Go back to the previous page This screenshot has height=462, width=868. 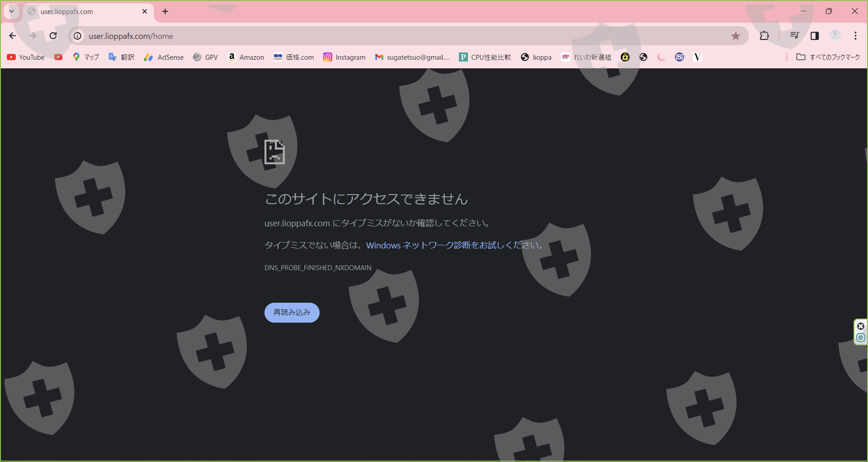pyautogui.click(x=13, y=36)
